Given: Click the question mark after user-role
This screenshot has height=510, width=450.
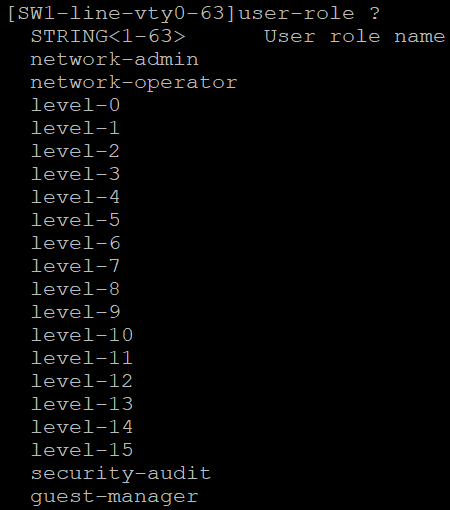Looking at the screenshot, I should click(x=375, y=14).
